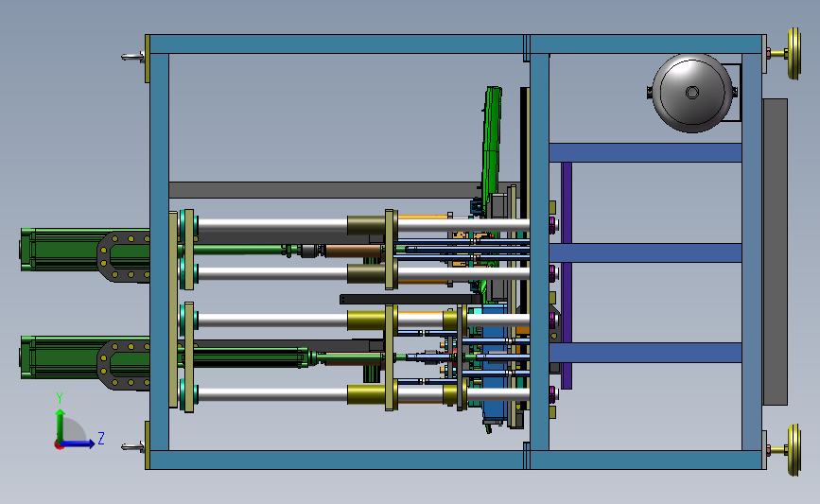Pick the bottom-right yellow leveling foot
Viewport: 820px width, 504px height.
click(x=794, y=450)
